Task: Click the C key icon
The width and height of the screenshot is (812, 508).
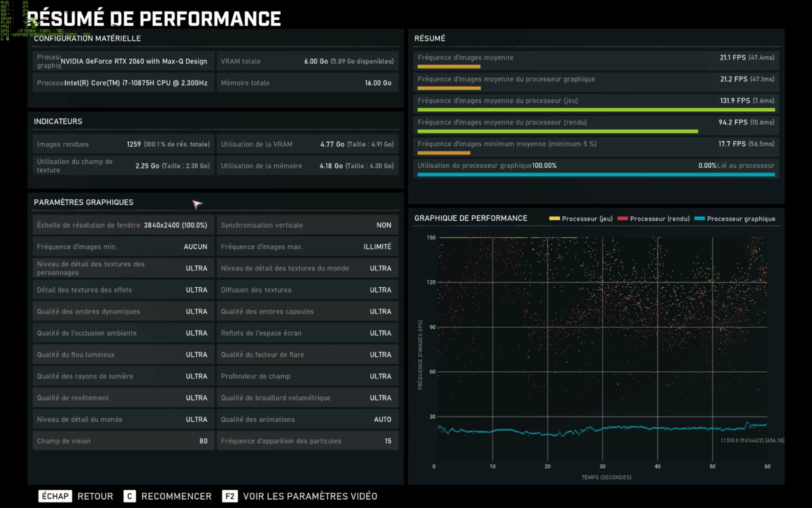Action: [130, 496]
